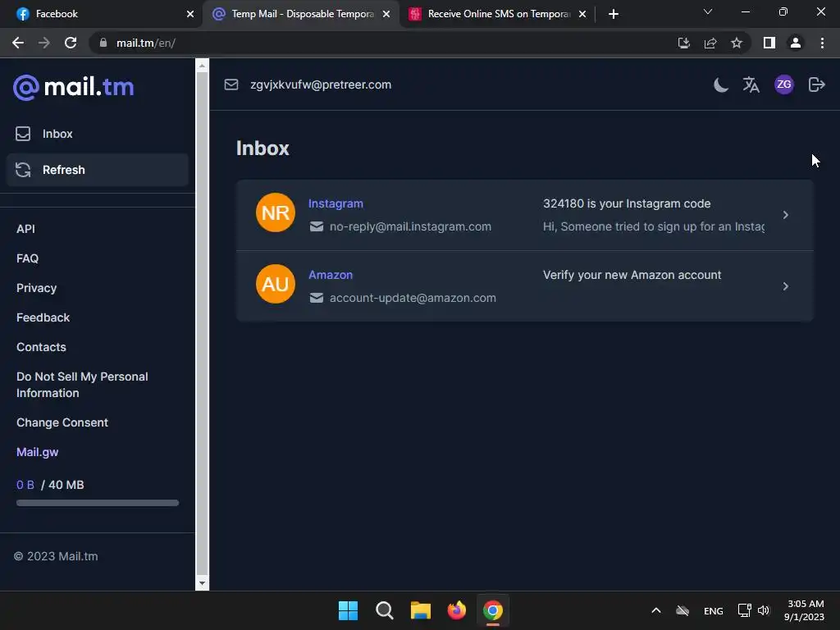The width and height of the screenshot is (840, 630).
Task: Click the Refresh button in sidebar
Action: click(98, 170)
